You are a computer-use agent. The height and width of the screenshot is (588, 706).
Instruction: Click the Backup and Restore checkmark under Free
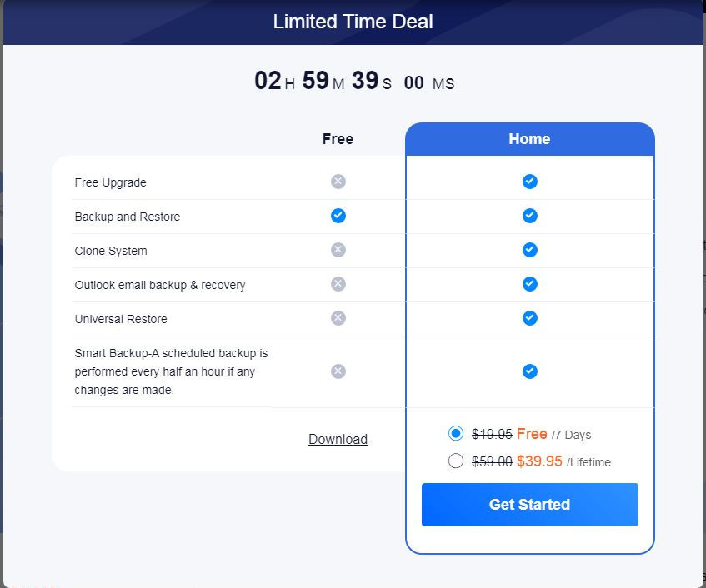pyautogui.click(x=338, y=216)
